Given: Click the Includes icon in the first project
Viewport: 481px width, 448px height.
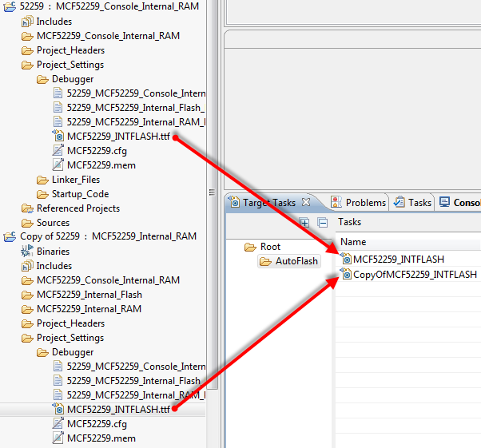Looking at the screenshot, I should 27,22.
